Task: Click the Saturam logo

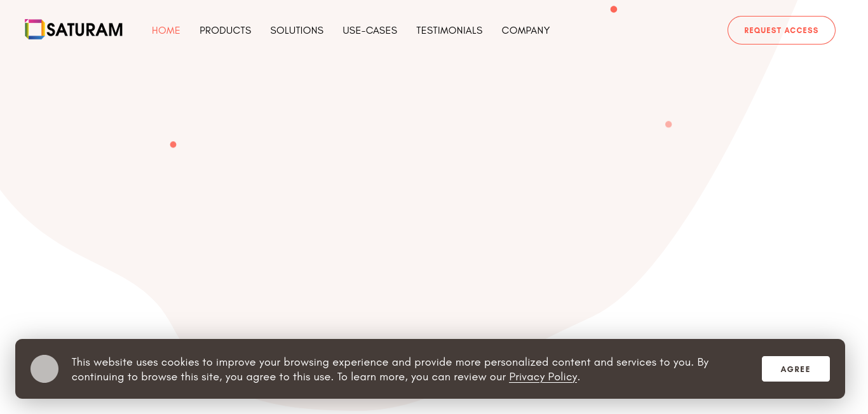Action: (x=74, y=29)
